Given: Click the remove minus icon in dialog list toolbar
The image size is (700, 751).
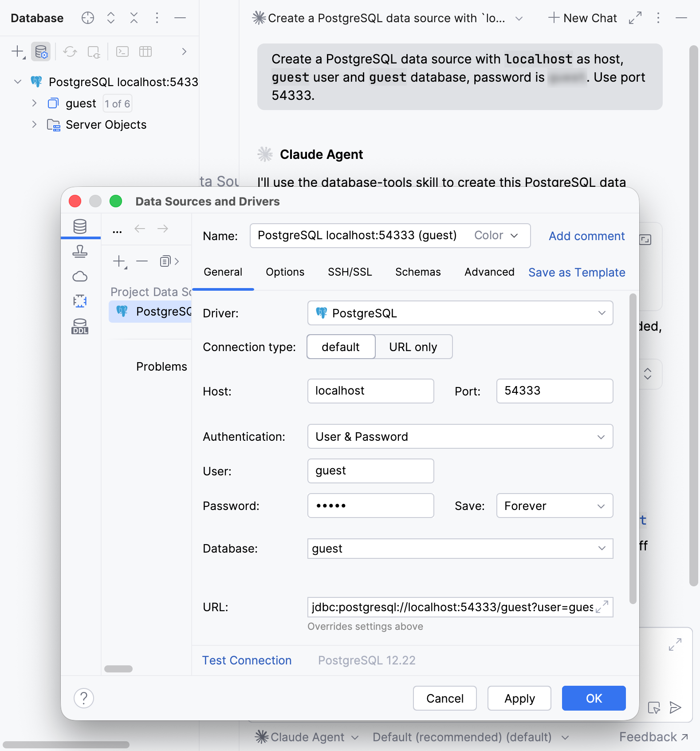Looking at the screenshot, I should point(142,261).
